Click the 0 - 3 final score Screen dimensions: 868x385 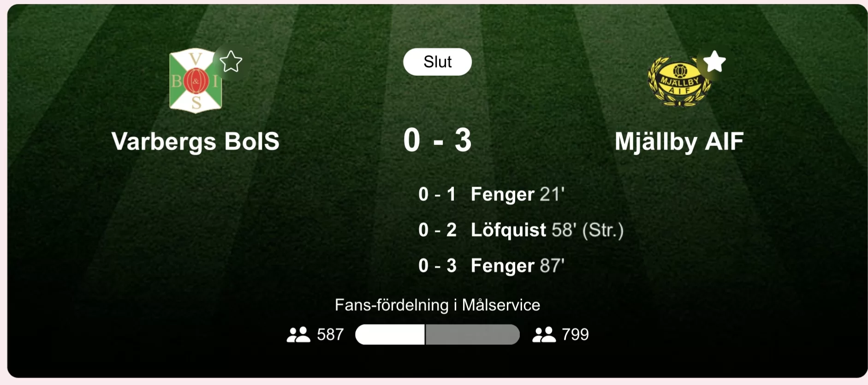pyautogui.click(x=437, y=140)
